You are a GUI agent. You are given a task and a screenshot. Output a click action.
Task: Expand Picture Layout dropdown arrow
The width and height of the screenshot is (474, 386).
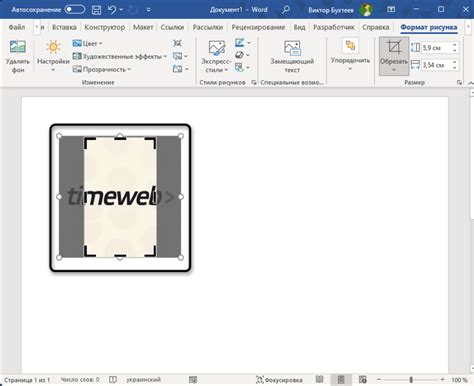(x=248, y=68)
